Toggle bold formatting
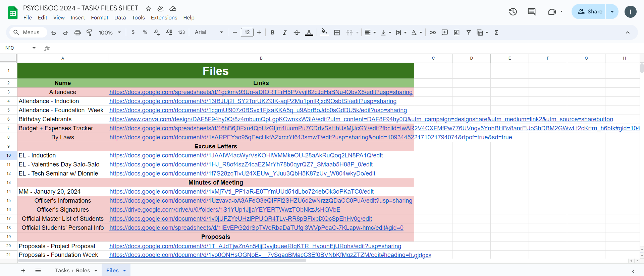Viewport: 644px width, 276px height. click(273, 32)
